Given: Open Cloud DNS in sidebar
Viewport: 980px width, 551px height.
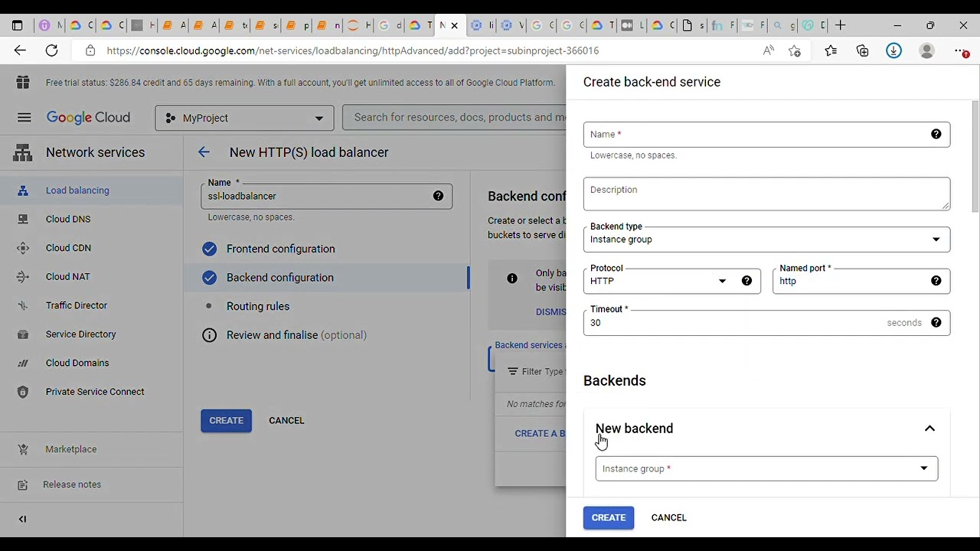Looking at the screenshot, I should tap(68, 219).
